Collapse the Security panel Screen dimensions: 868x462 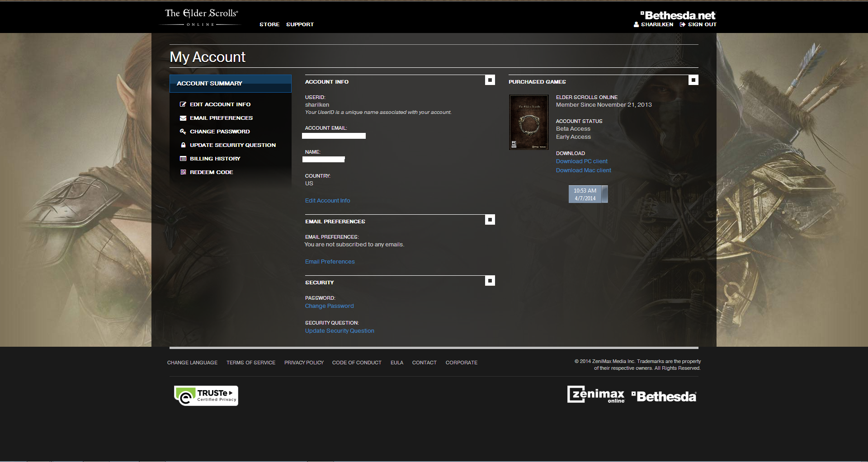(490, 281)
